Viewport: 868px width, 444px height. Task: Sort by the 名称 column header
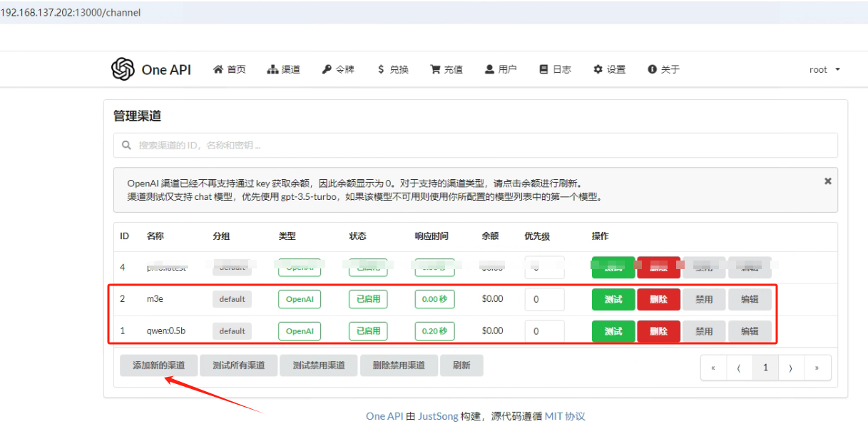155,236
